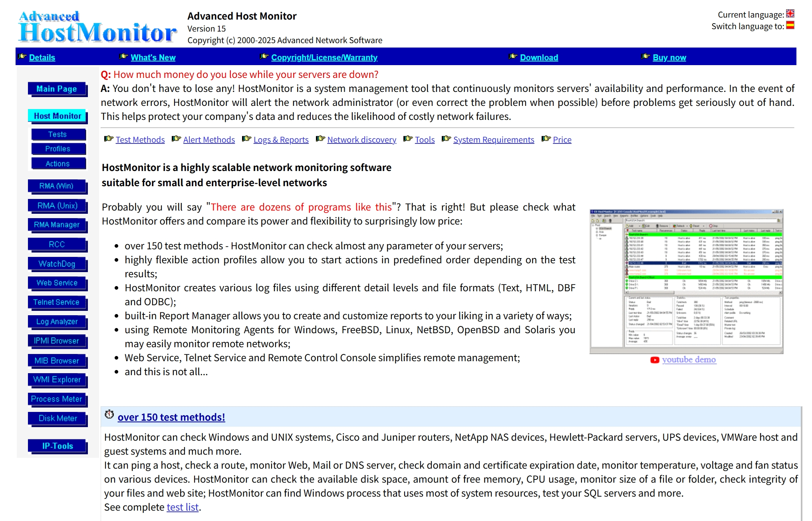Click the hand icon beside System Requirements
The width and height of the screenshot is (812, 521).
click(x=446, y=139)
